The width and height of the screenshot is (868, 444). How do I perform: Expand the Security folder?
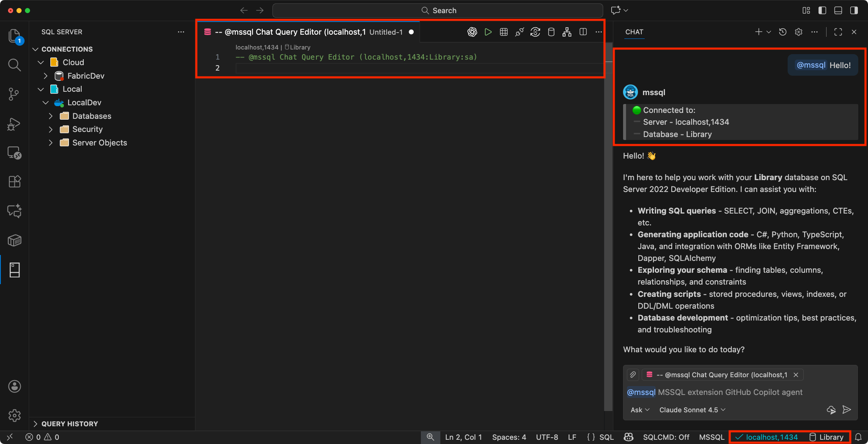pos(51,129)
